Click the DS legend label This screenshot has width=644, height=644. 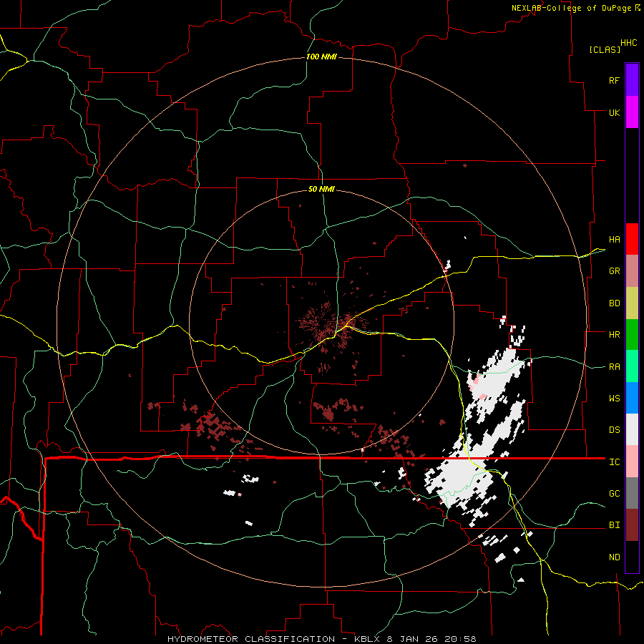click(x=614, y=430)
